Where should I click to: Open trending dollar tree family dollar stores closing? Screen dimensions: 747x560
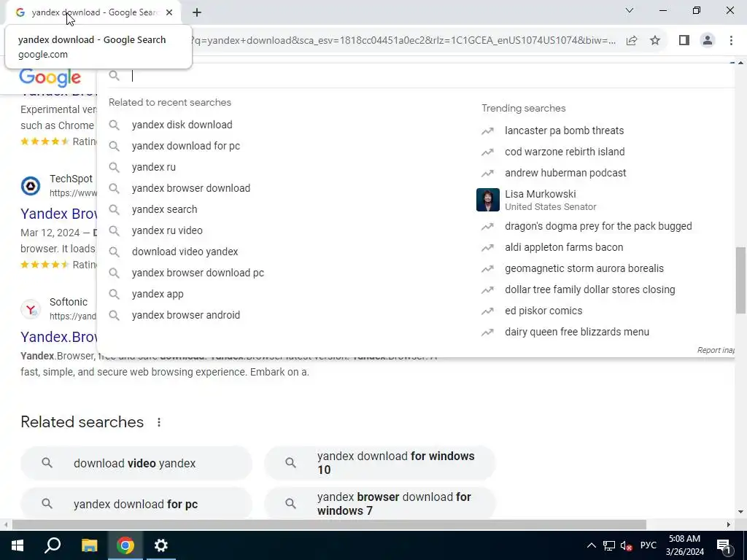pos(589,289)
